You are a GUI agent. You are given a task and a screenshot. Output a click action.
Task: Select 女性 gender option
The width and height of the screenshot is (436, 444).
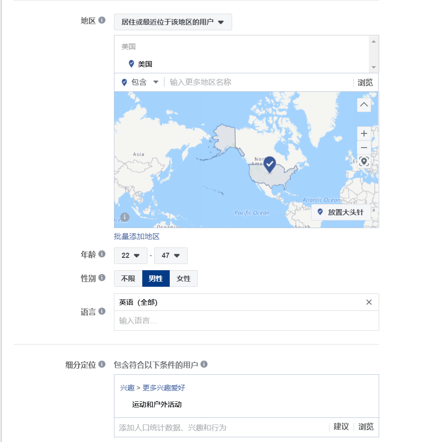[184, 279]
